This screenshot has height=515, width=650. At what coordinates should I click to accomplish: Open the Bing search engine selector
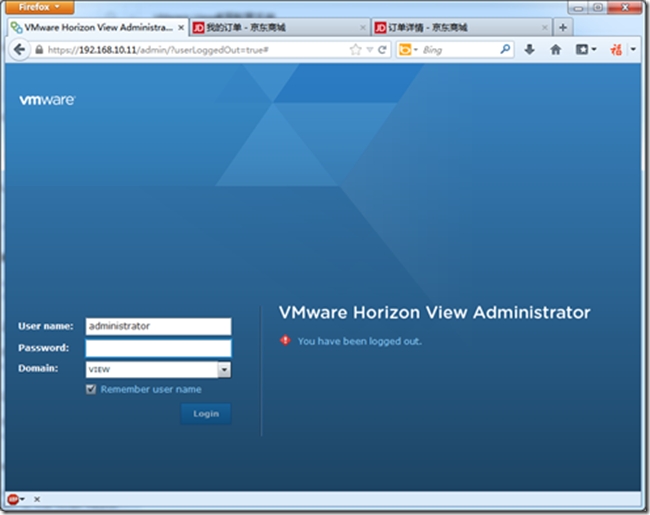[408, 50]
